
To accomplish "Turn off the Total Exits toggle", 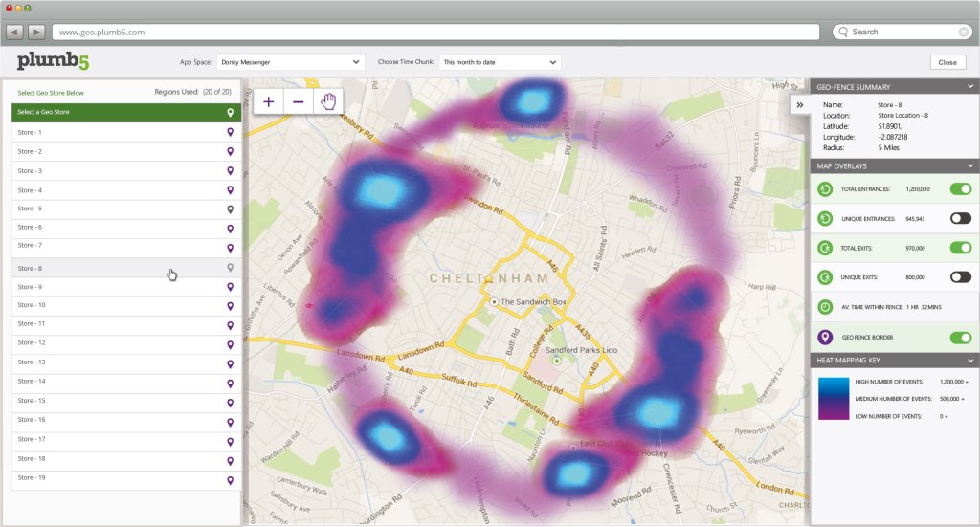I will 961,248.
